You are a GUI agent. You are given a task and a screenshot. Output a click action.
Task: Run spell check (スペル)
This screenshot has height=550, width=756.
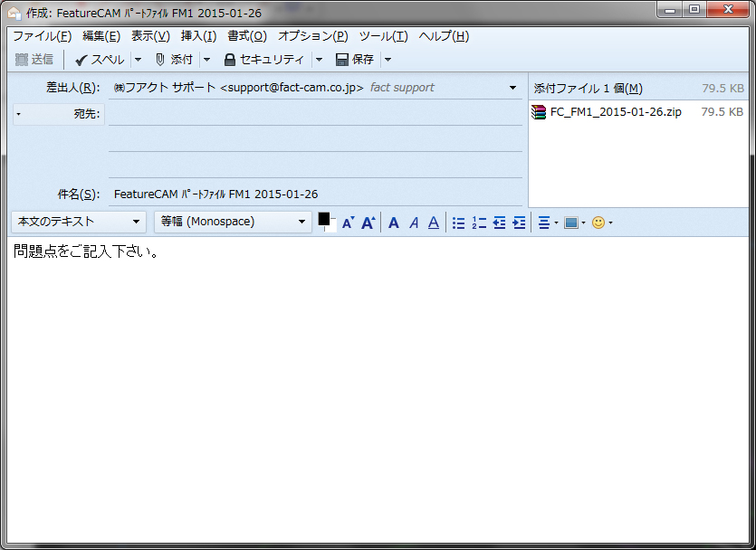pos(100,59)
